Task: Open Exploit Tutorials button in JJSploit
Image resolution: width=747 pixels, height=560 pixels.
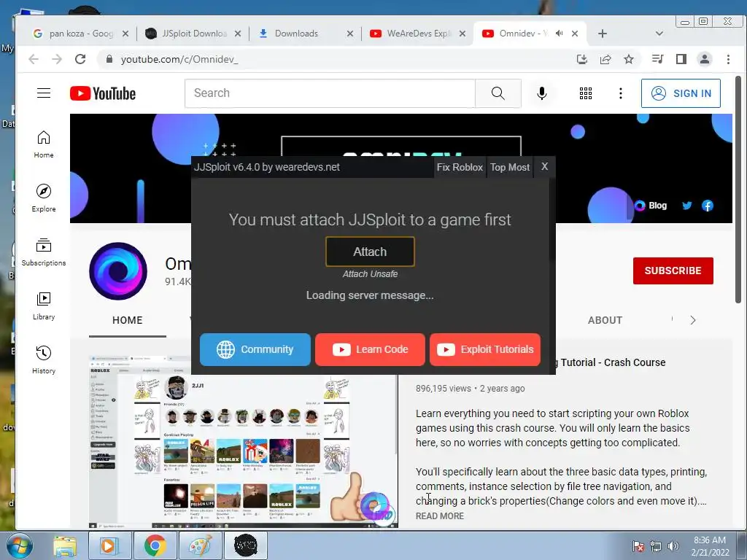Action: click(485, 349)
